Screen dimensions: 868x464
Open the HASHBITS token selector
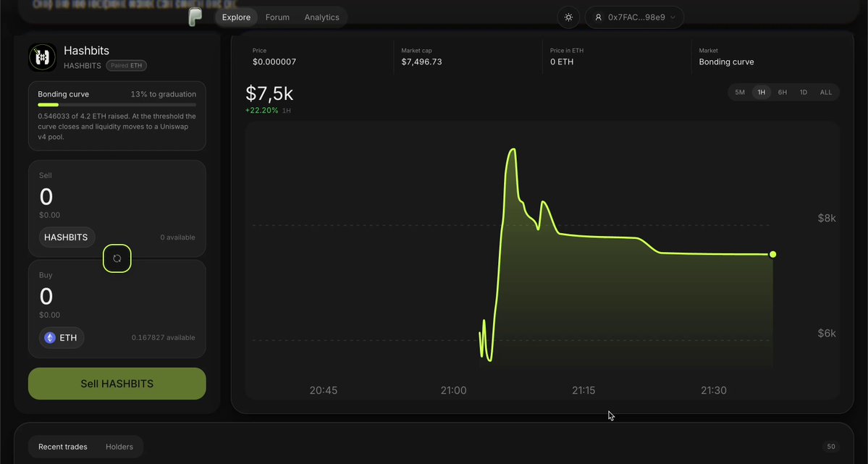coord(67,237)
